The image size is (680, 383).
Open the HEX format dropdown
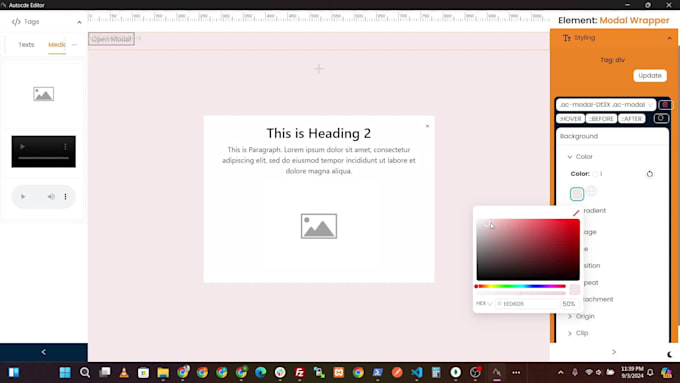[x=484, y=304]
